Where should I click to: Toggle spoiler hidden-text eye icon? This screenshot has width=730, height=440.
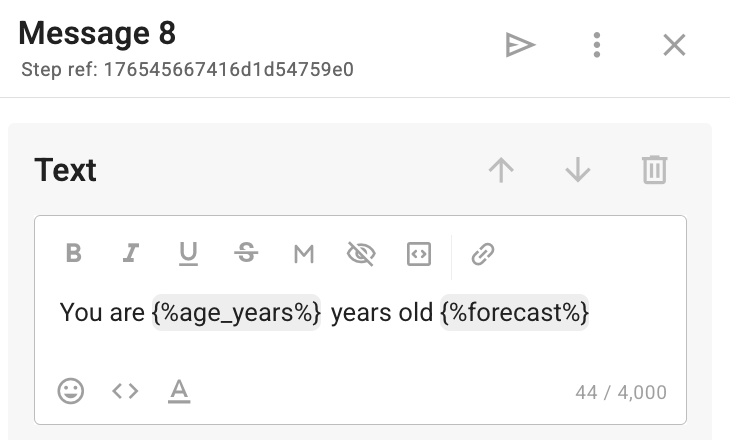click(361, 254)
